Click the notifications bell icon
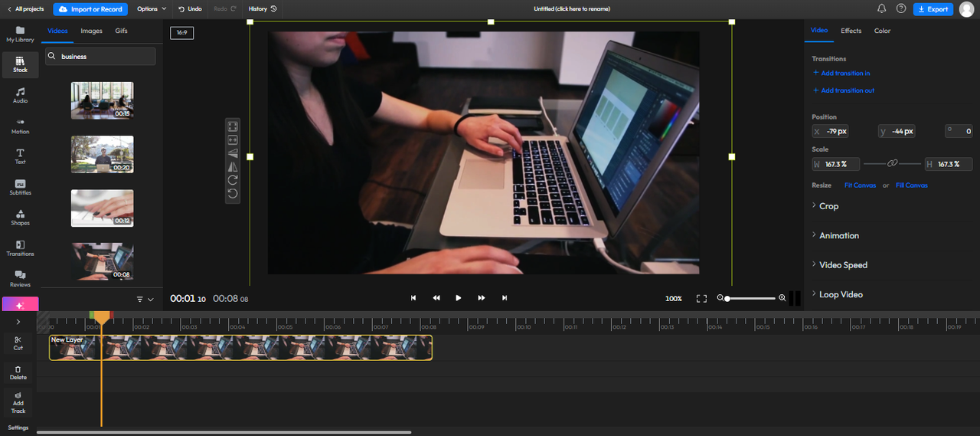The width and height of the screenshot is (980, 436). [881, 8]
